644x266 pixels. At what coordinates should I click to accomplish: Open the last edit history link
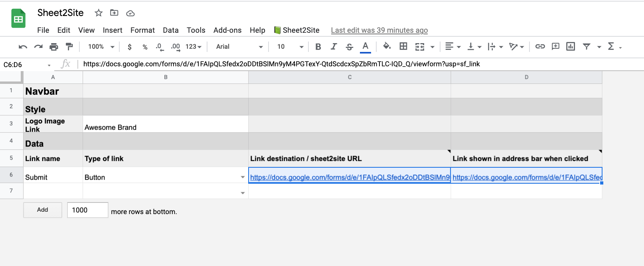click(x=379, y=30)
